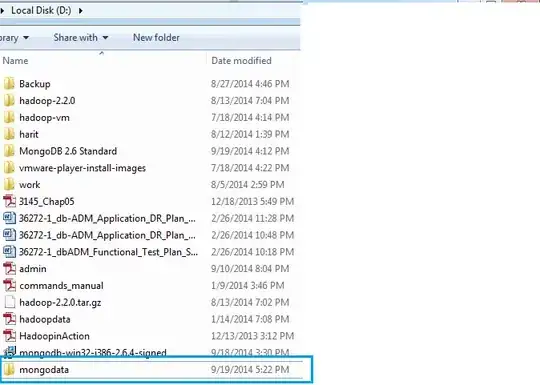This screenshot has width=540, height=385.
Task: Click the admin PDF file icon
Action: coord(9,269)
